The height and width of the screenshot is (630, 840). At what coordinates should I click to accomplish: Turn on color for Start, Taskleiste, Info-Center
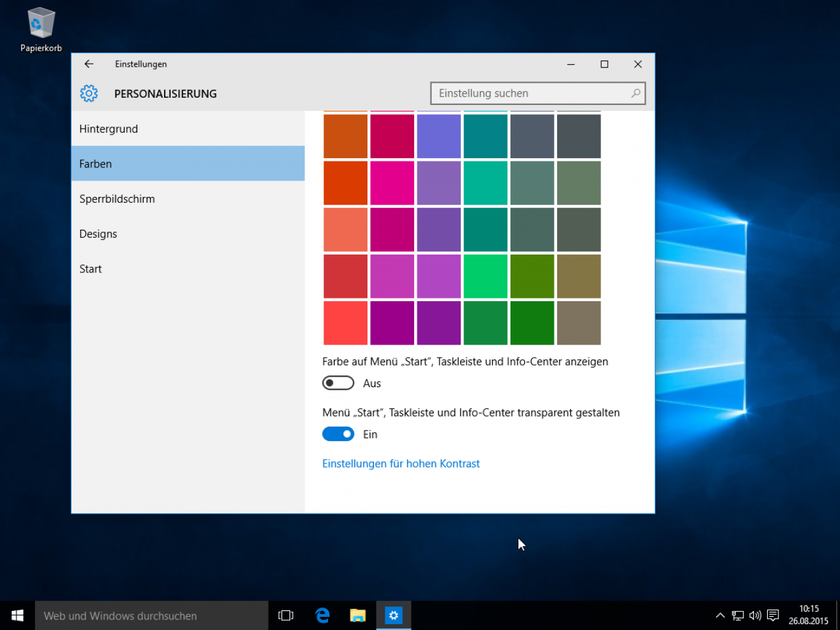pyautogui.click(x=338, y=383)
